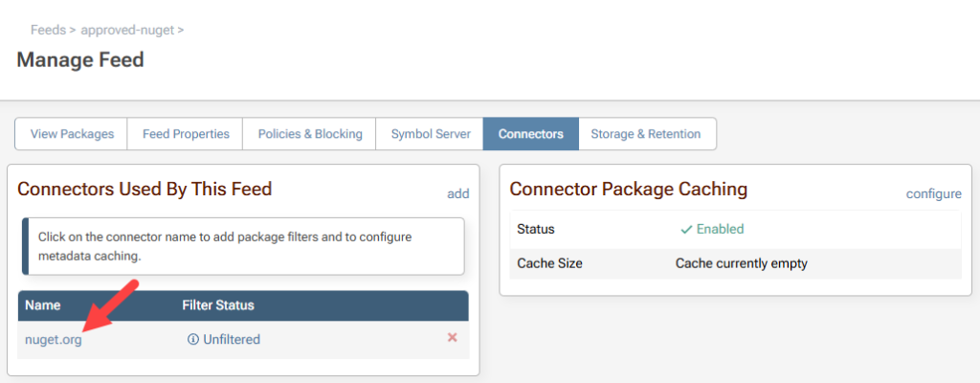This screenshot has width=980, height=383.
Task: Go to the Feeds breadcrumb
Action: click(48, 30)
